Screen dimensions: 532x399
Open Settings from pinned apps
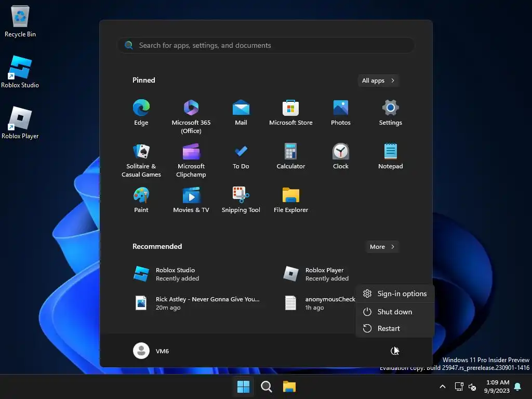click(391, 113)
